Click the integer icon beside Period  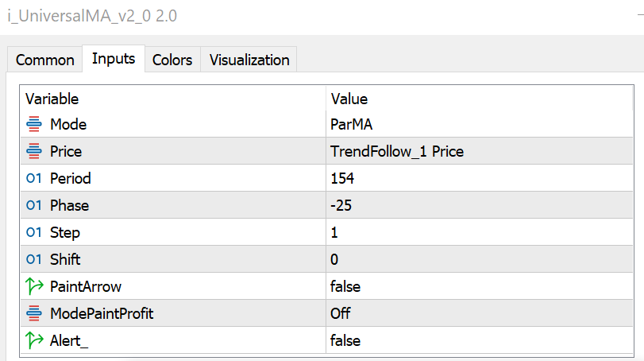point(34,178)
